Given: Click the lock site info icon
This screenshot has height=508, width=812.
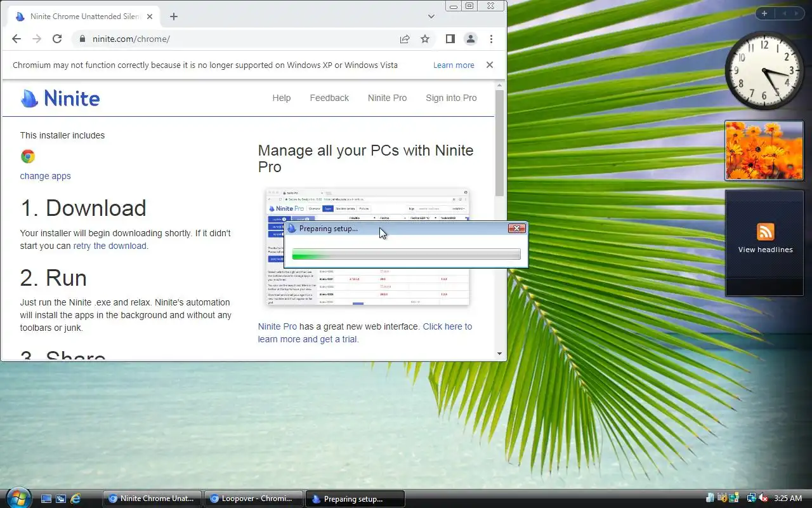Looking at the screenshot, I should 82,39.
